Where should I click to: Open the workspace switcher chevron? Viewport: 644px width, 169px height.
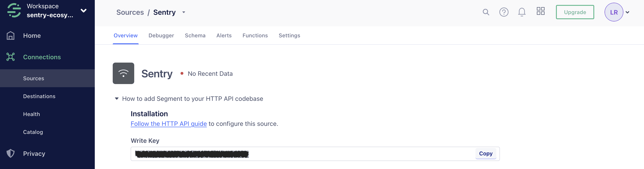tap(84, 11)
